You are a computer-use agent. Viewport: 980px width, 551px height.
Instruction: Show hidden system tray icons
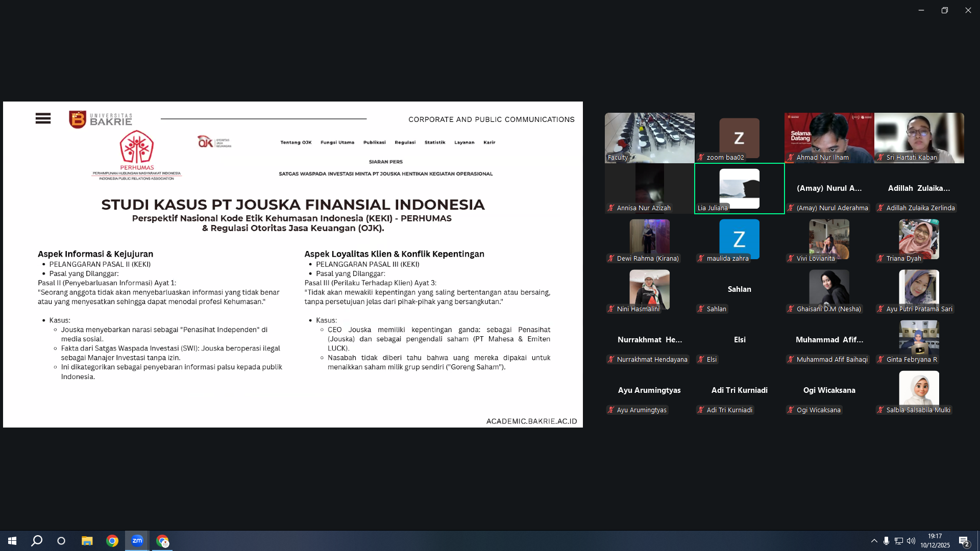[874, 541]
